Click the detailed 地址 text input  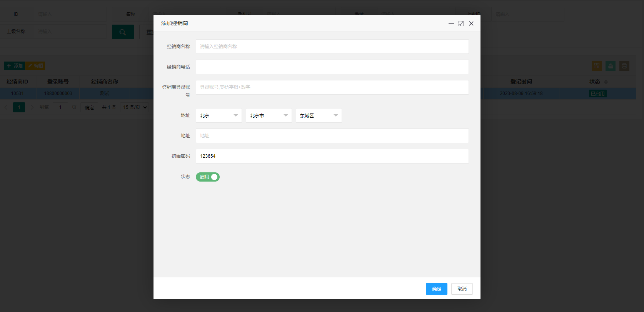332,136
